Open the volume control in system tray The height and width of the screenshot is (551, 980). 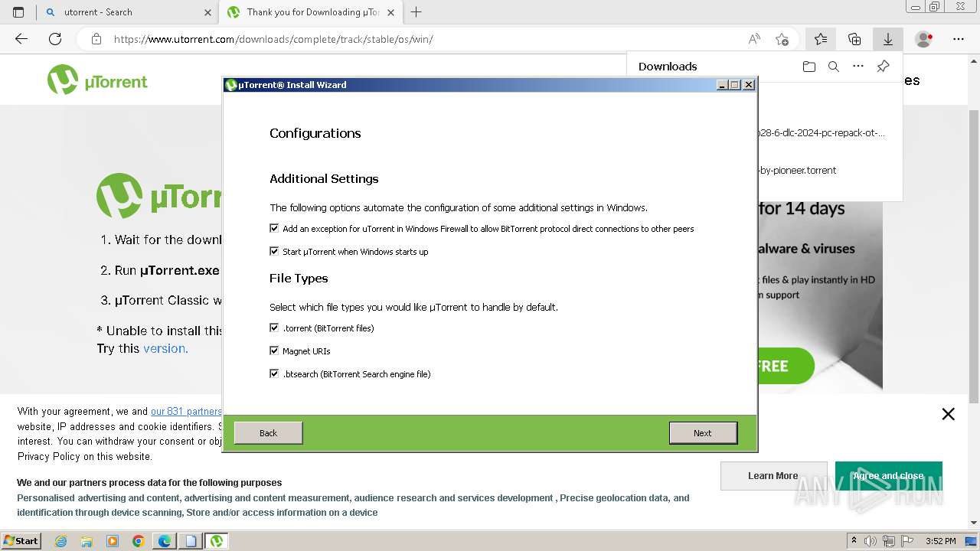click(x=871, y=541)
